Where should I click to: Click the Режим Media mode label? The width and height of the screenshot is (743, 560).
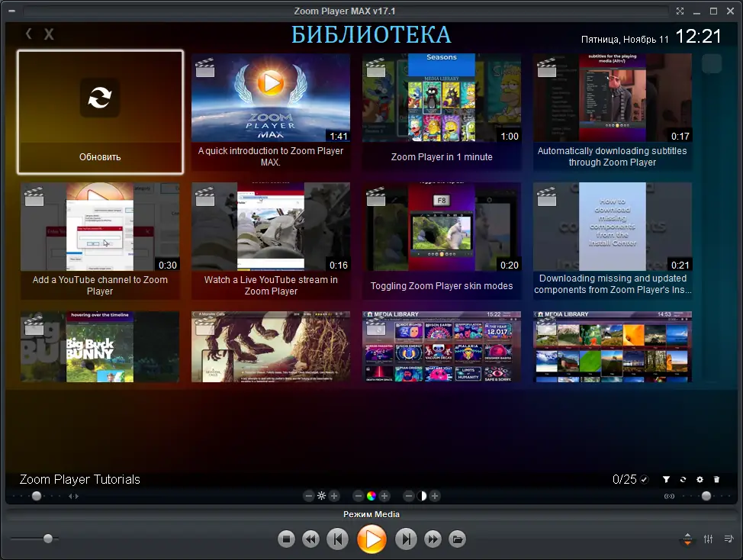point(371,514)
